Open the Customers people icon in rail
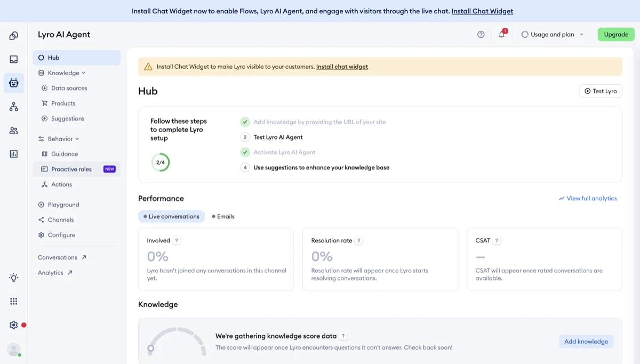This screenshot has height=364, width=640. coord(14,130)
